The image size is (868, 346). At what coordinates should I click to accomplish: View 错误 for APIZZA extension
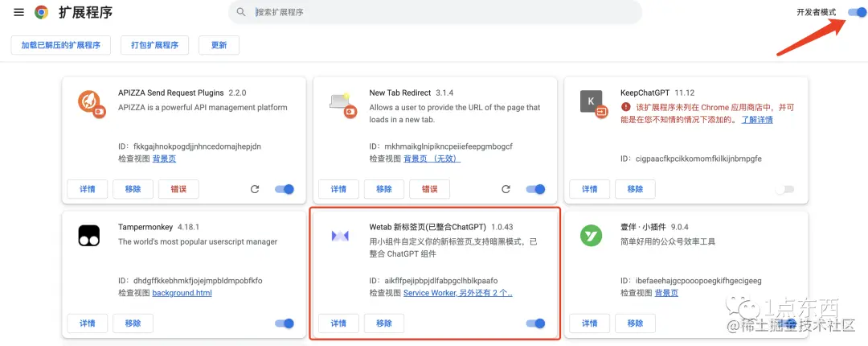point(178,189)
